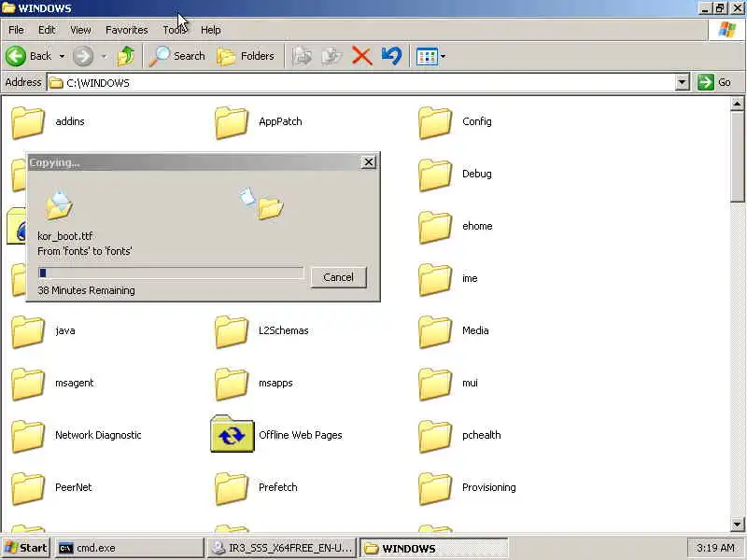Go up one folder level icon
The height and width of the screenshot is (560, 747).
click(x=126, y=56)
